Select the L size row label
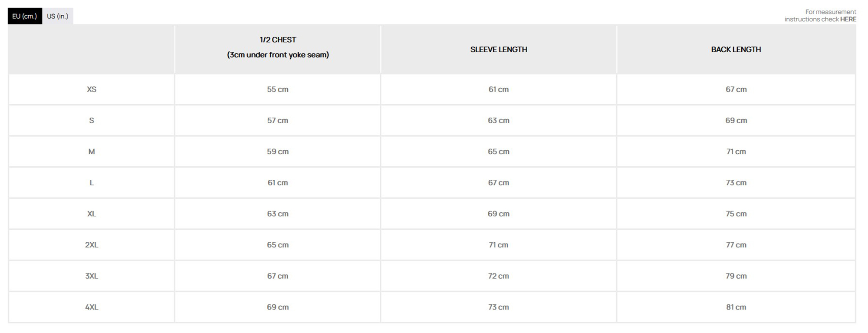 pos(92,183)
